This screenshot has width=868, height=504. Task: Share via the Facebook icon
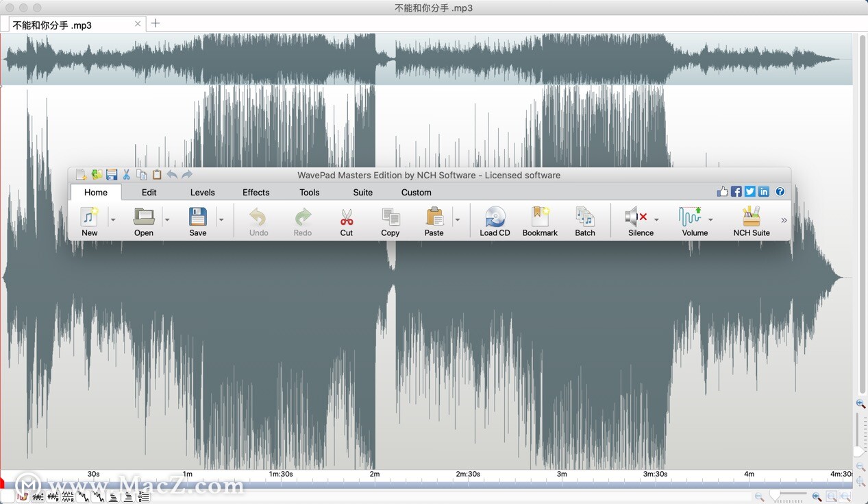736,192
